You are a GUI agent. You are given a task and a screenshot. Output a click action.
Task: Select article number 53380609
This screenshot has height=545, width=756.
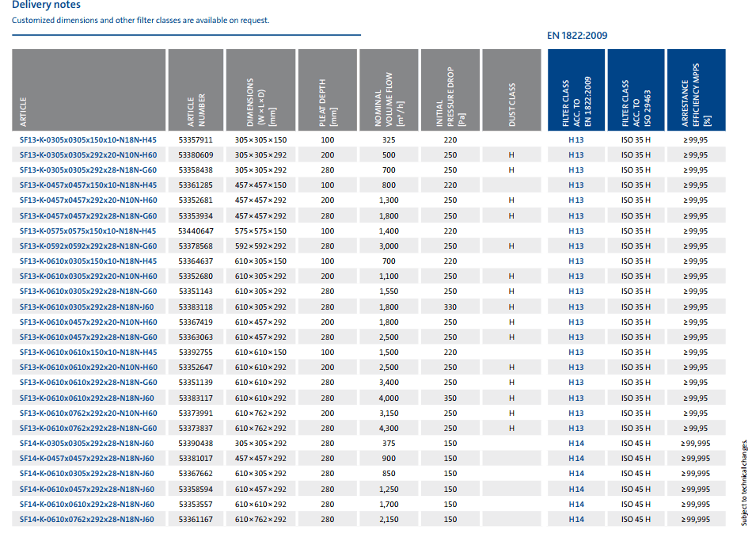click(196, 154)
